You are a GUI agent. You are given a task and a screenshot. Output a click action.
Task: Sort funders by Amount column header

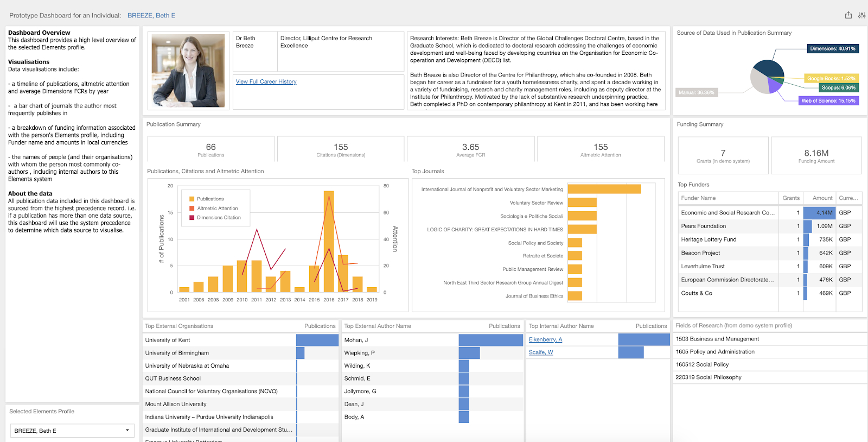point(822,198)
